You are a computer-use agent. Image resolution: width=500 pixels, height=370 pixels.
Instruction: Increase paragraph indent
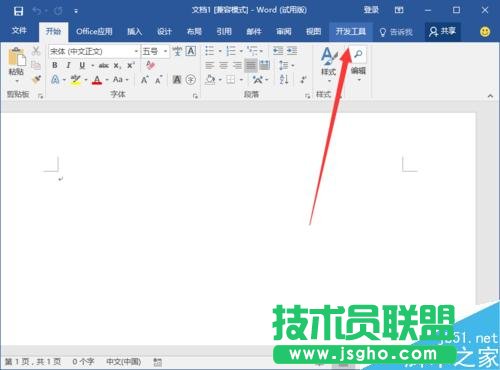tap(292, 51)
